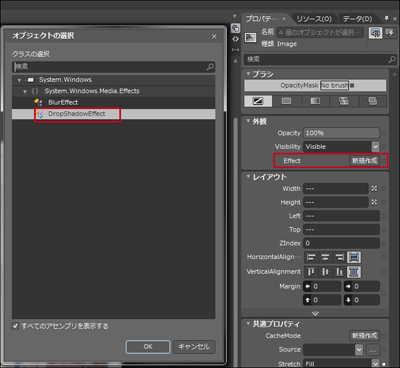Switch to the リソース tab
Image resolution: width=400 pixels, height=368 pixels.
point(314,19)
